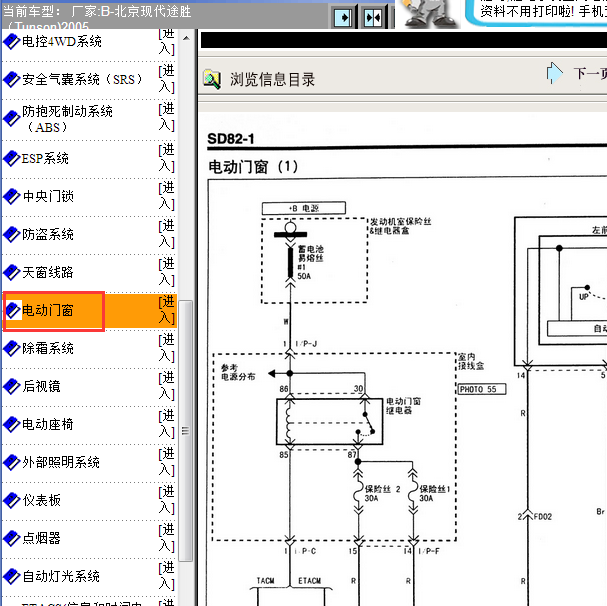Viewport: 607px width, 606px height.
Task: Click the collapse panel arrows icon in header
Action: click(x=374, y=17)
